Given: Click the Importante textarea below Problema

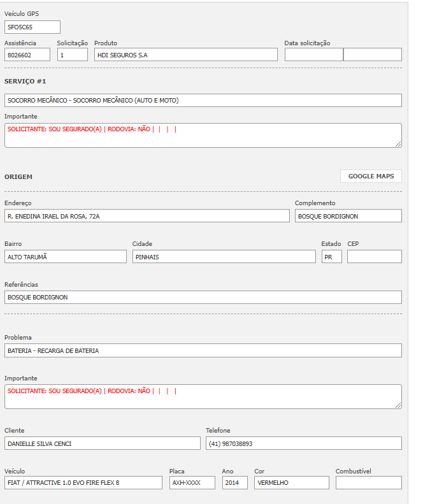Looking at the screenshot, I should [x=203, y=396].
